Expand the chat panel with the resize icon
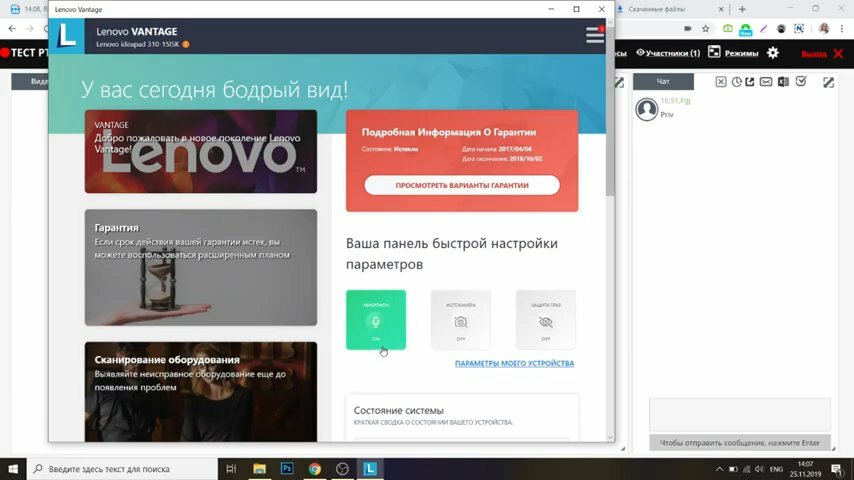Viewport: 854px width, 480px height. click(828, 82)
